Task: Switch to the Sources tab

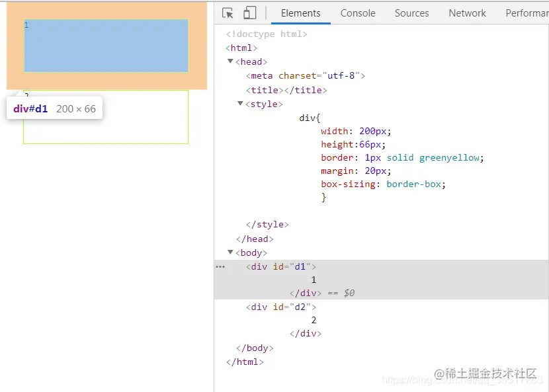Action: (x=411, y=13)
